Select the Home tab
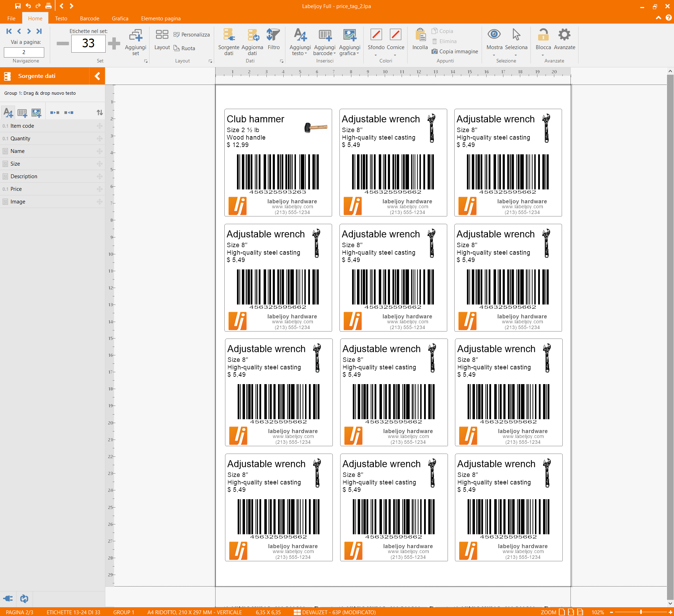Image resolution: width=674 pixels, height=616 pixels. tap(35, 18)
